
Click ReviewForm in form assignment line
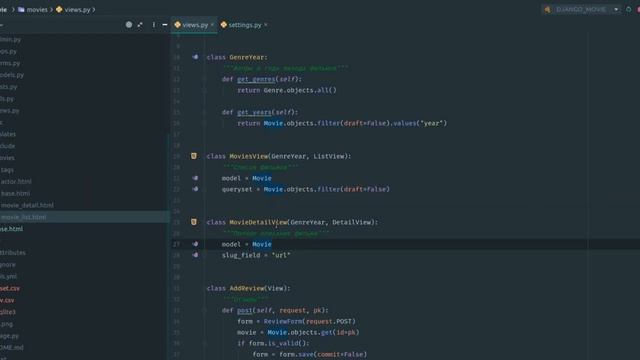(x=283, y=322)
